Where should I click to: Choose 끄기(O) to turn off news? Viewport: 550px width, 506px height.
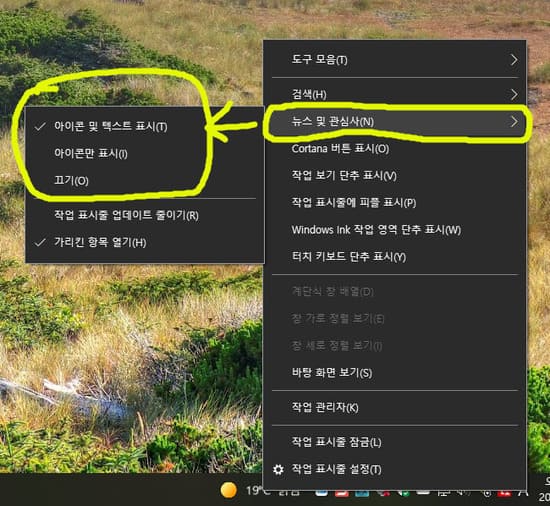coord(145,181)
